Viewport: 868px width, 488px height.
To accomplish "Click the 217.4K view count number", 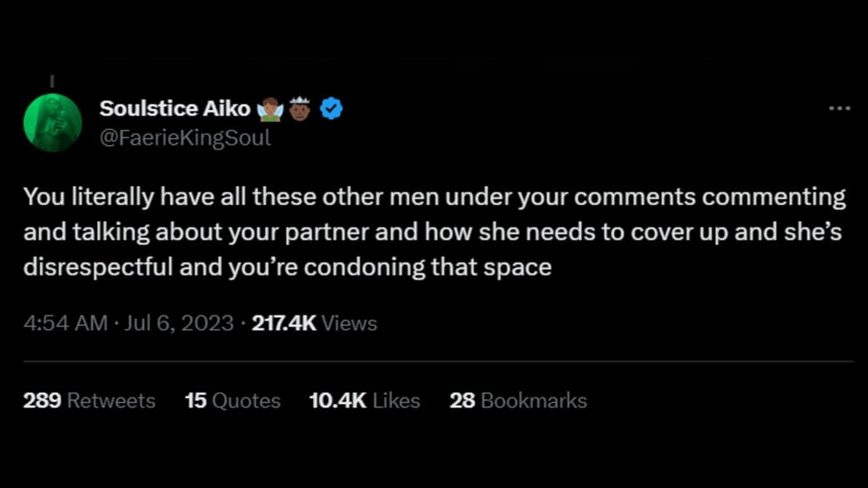I will (284, 323).
